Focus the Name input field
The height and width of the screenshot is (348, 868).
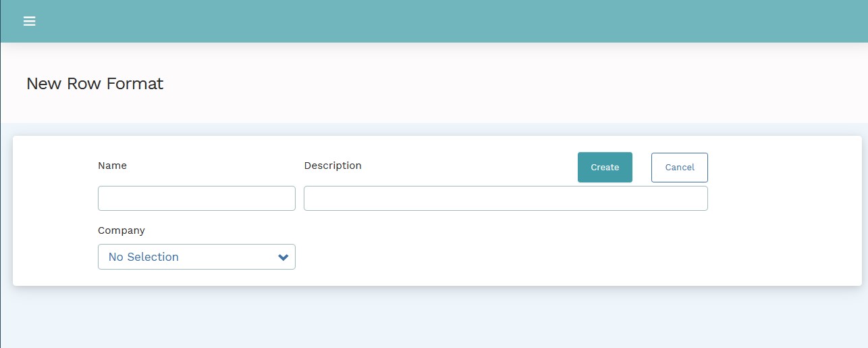(x=196, y=198)
